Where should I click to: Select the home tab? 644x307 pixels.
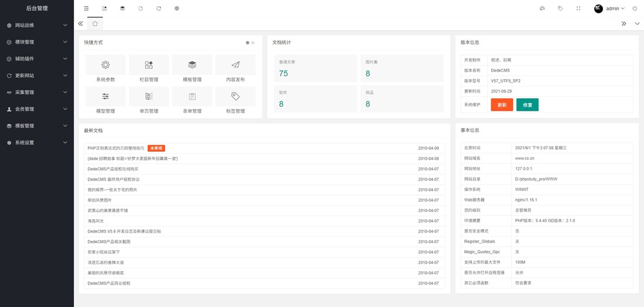95,23
